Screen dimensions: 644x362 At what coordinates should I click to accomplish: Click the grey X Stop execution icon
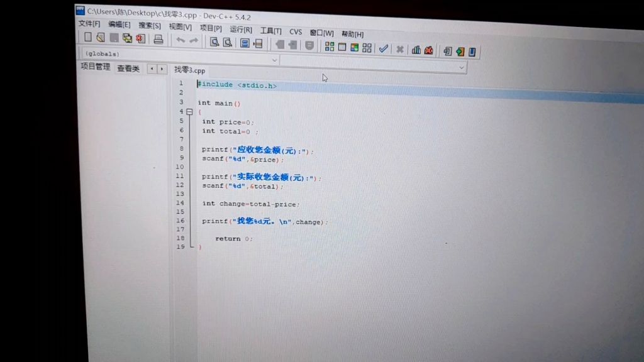[399, 50]
